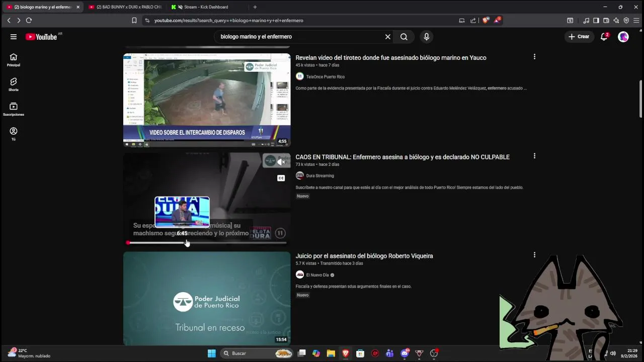The image size is (644, 362).
Task: Toggle mute on the preview video
Action: coord(281,162)
